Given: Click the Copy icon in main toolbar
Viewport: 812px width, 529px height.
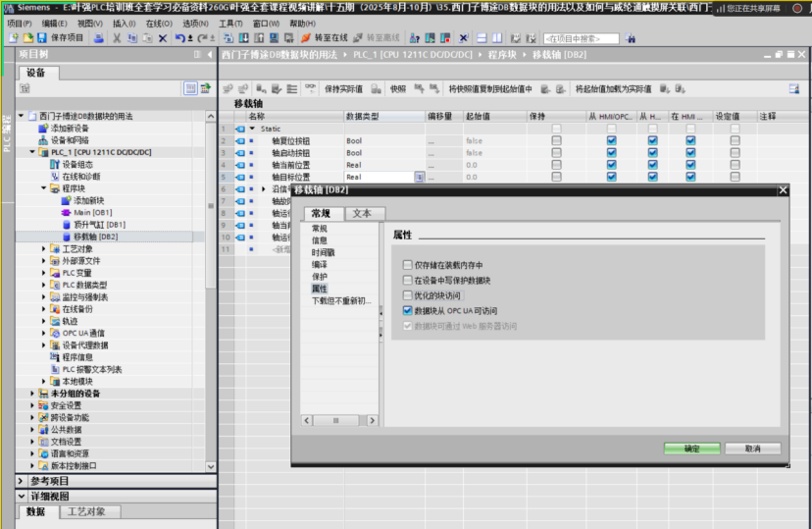Looking at the screenshot, I should (x=132, y=38).
